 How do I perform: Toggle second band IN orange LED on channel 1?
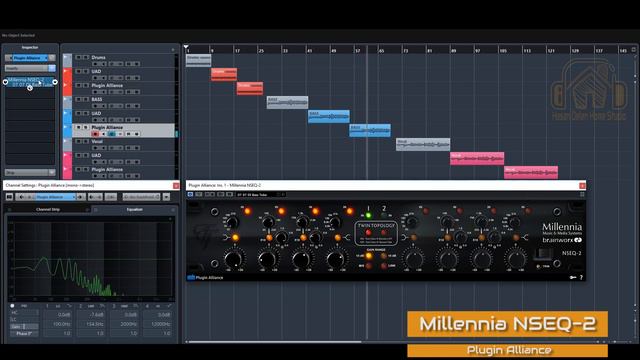[281, 211]
